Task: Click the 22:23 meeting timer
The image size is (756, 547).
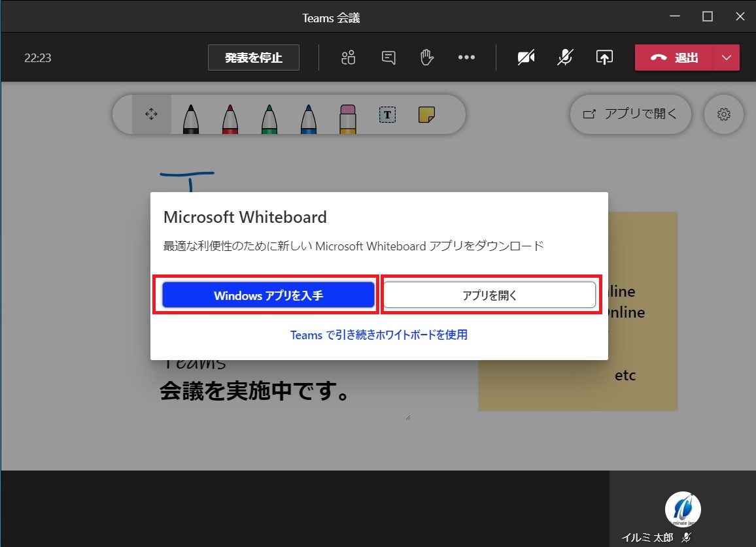Action: point(38,58)
